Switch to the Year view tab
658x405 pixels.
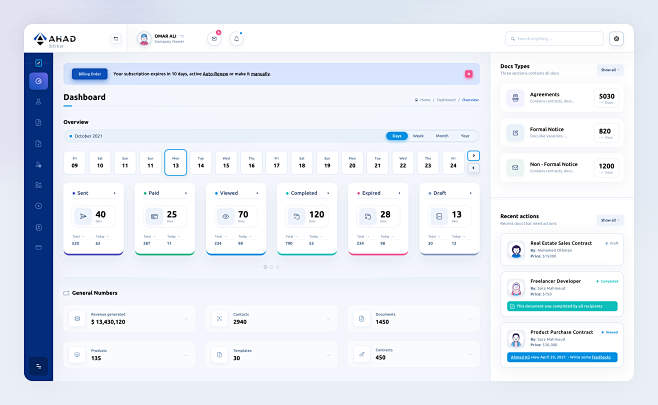(464, 135)
